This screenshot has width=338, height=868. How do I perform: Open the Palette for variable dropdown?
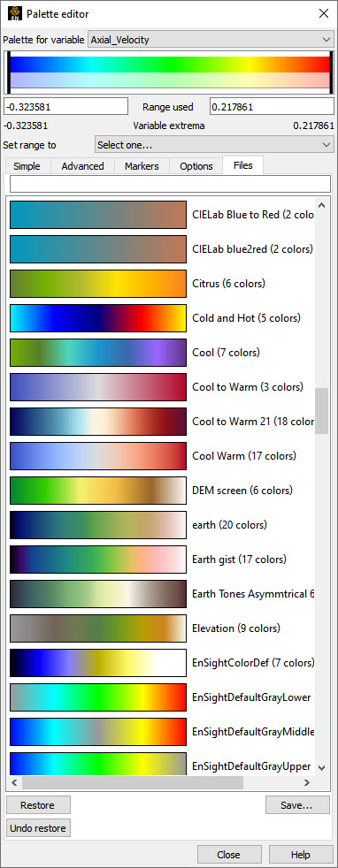[211, 40]
